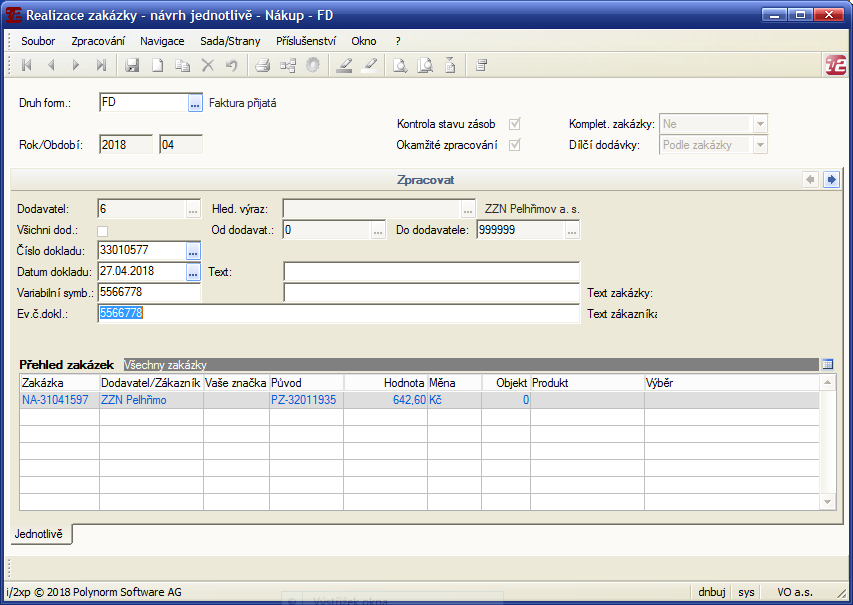Viewport: 853px width, 605px height.
Task: Open the Okno menu
Action: (x=363, y=41)
